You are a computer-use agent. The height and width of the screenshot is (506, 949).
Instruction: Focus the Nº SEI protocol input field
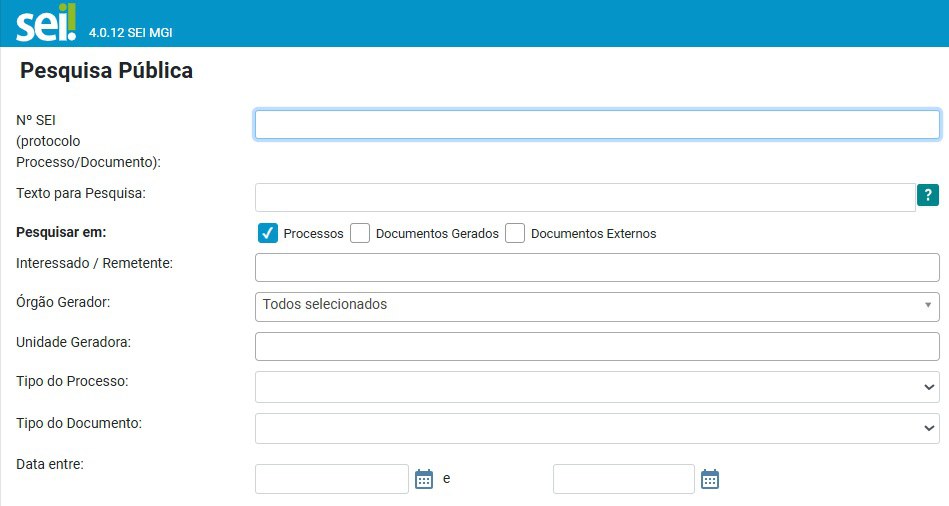597,124
